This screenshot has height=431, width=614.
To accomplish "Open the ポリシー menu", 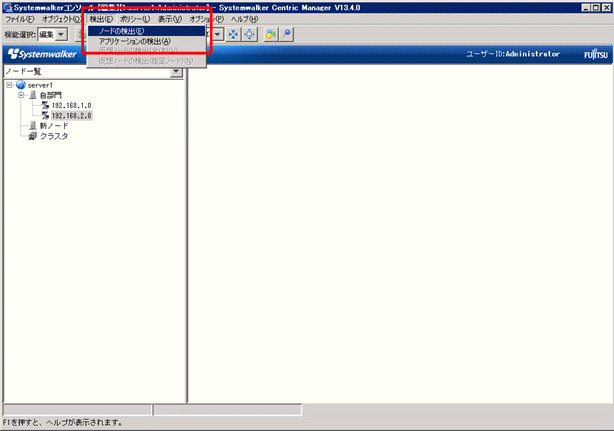I will click(134, 19).
